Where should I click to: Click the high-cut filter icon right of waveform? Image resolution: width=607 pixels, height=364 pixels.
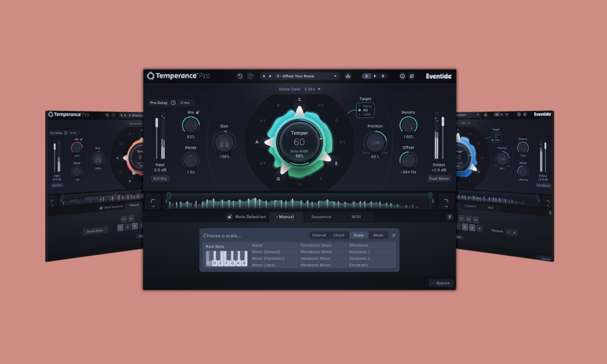coord(446,201)
